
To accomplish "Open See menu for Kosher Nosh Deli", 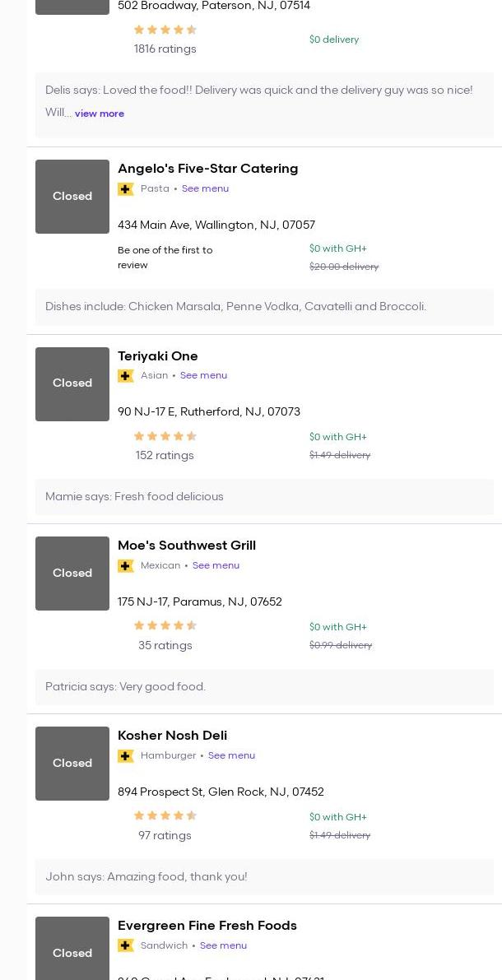I will (x=231, y=755).
